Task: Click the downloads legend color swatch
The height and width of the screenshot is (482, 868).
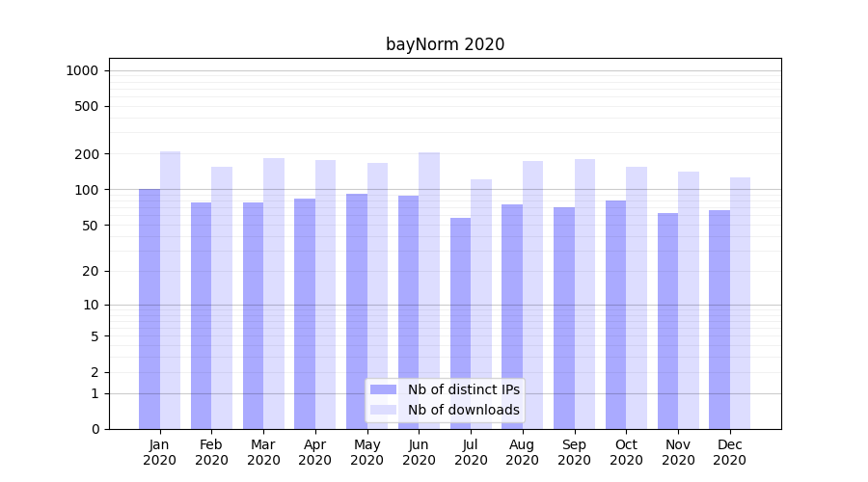Action: pos(383,410)
